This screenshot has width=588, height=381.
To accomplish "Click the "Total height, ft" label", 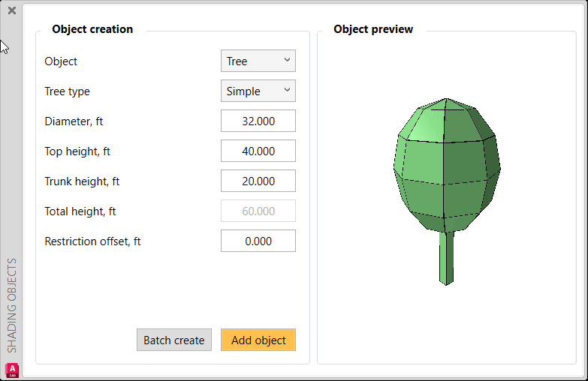I will (x=80, y=211).
